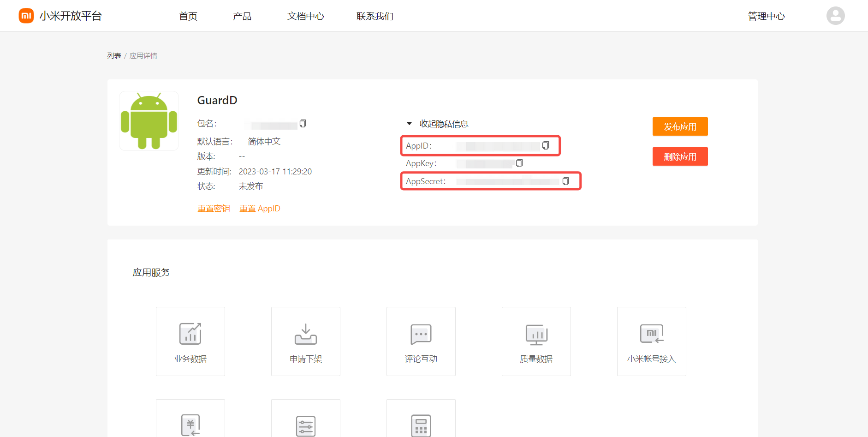868x437 pixels.
Task: Open the 申请下架 service tile
Action: (x=305, y=341)
